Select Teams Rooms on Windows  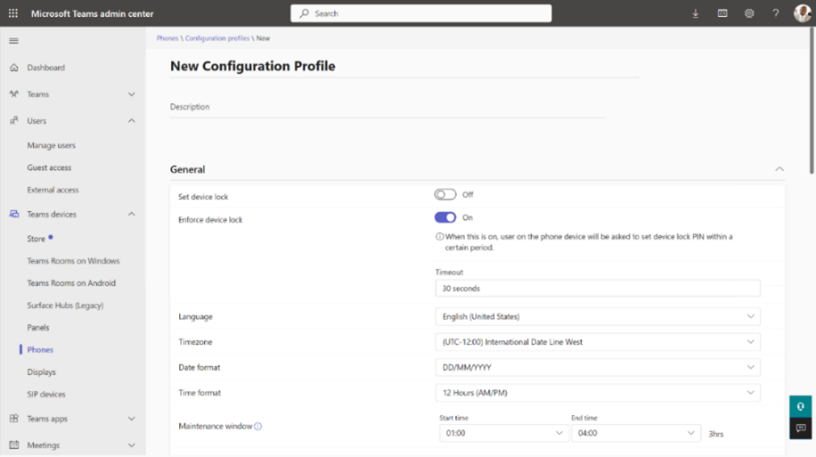coord(73,261)
